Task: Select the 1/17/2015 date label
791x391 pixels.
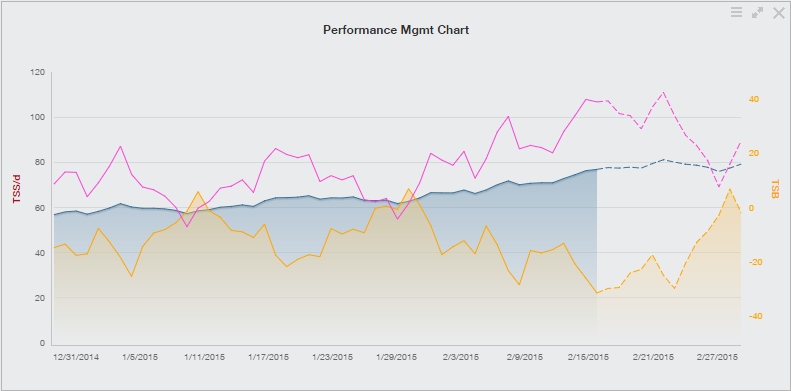Action: pyautogui.click(x=268, y=357)
